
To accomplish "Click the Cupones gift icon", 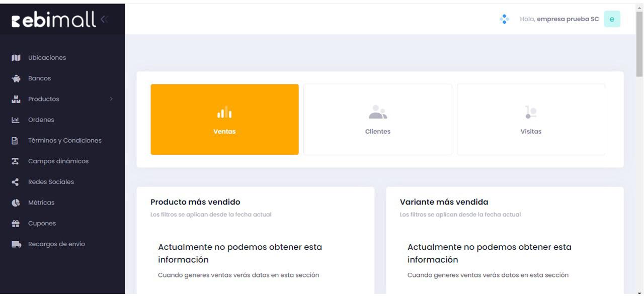I will [16, 223].
